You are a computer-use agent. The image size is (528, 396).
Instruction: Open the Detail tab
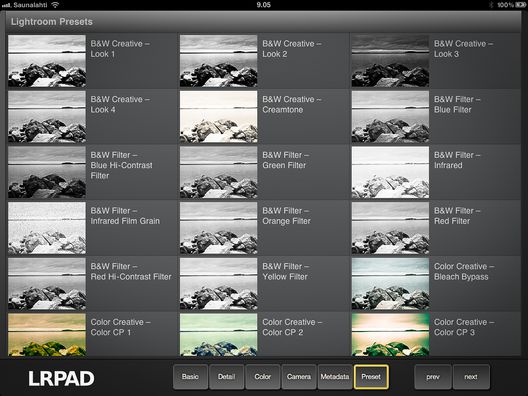(x=226, y=377)
